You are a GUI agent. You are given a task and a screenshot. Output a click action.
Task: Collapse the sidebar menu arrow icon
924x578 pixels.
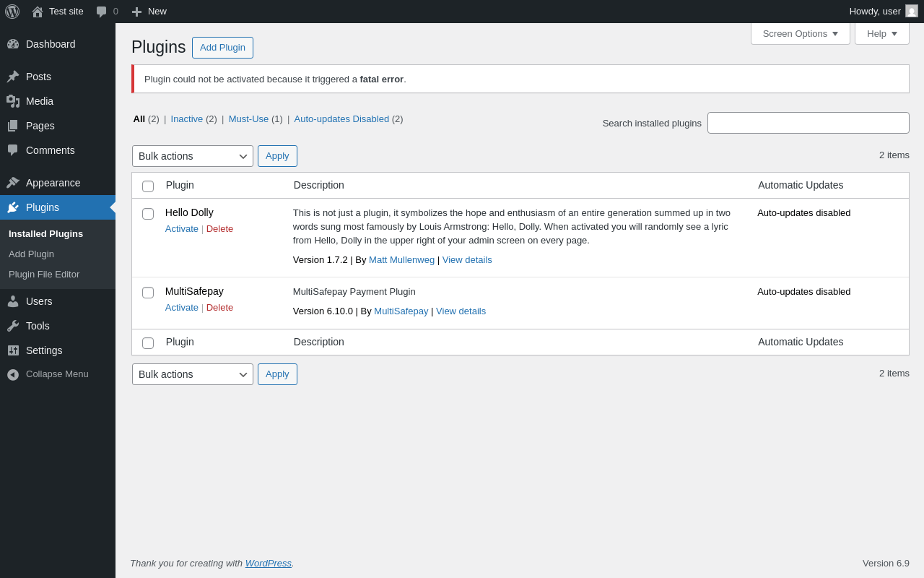13,374
